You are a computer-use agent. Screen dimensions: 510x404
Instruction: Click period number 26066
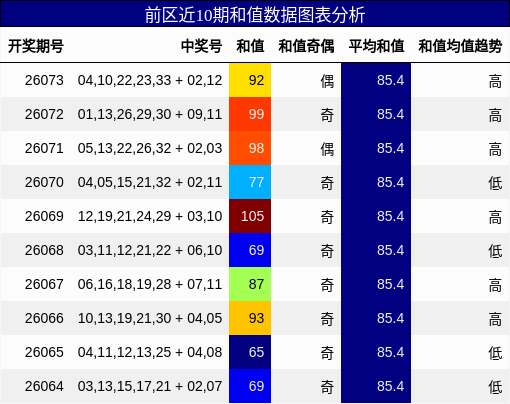tap(44, 318)
